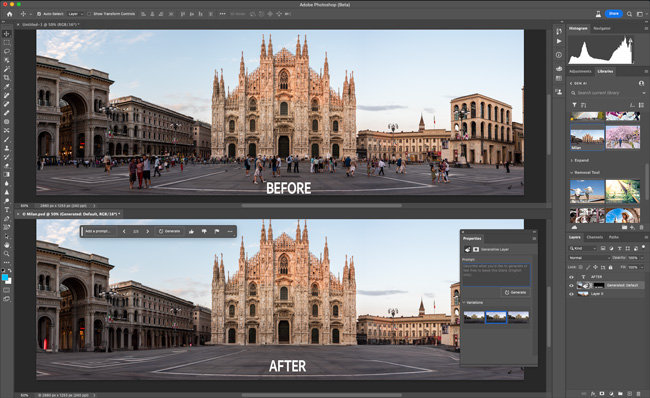
Task: Hide the Layer 0 layer
Action: pos(572,294)
